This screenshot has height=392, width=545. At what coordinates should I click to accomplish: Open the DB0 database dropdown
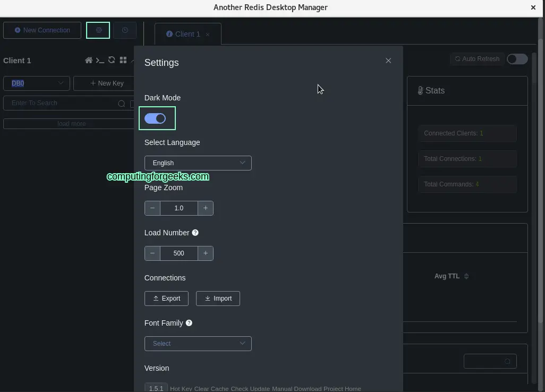pos(36,83)
